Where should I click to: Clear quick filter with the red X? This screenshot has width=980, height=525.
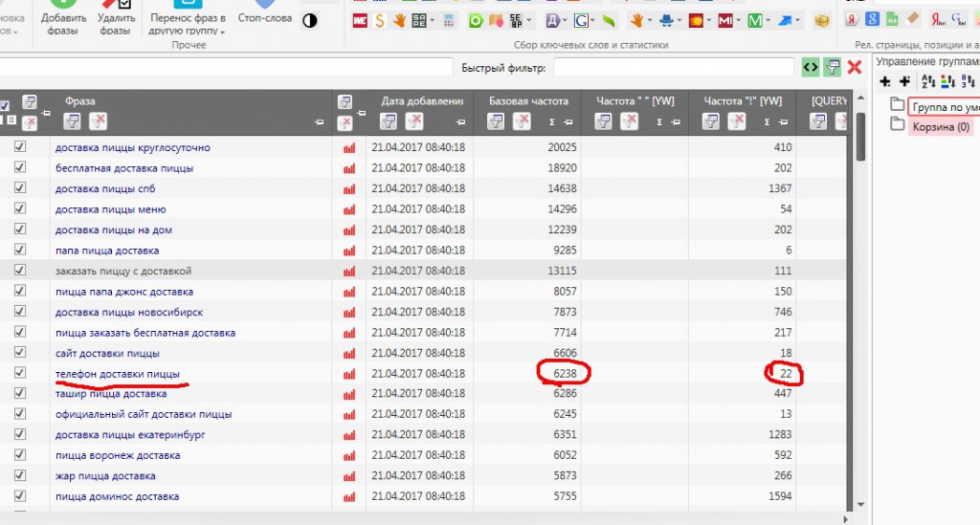point(855,68)
